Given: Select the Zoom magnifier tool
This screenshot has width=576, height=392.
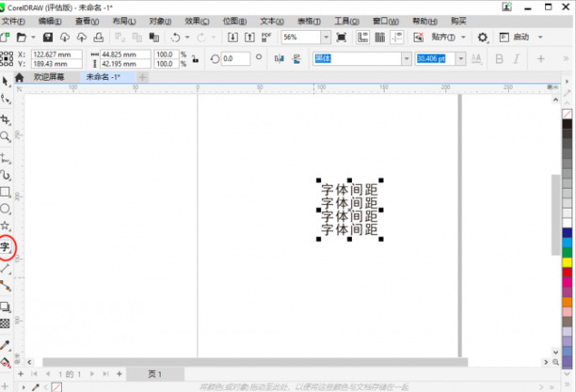Looking at the screenshot, I should 6,137.
